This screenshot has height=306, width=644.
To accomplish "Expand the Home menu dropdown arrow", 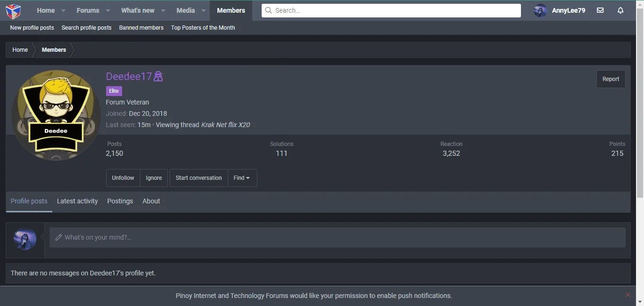I will click(63, 10).
